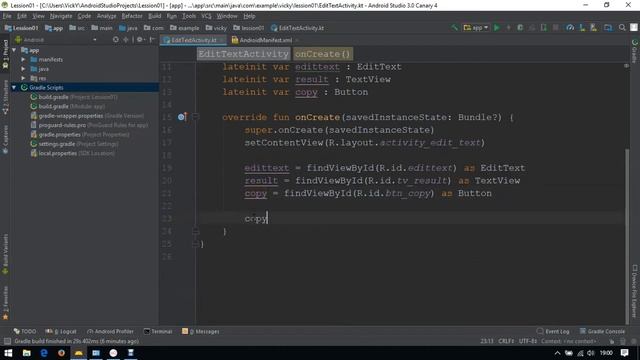Viewport: 640px width, 360px height.
Task: Collapse the Gradle Scripts node
Action: (x=14, y=87)
